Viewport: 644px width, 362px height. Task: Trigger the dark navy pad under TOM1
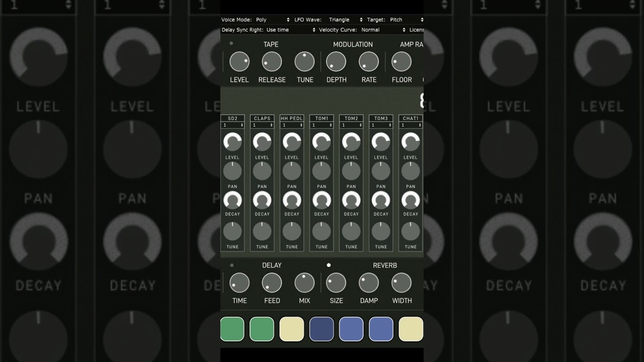(321, 329)
